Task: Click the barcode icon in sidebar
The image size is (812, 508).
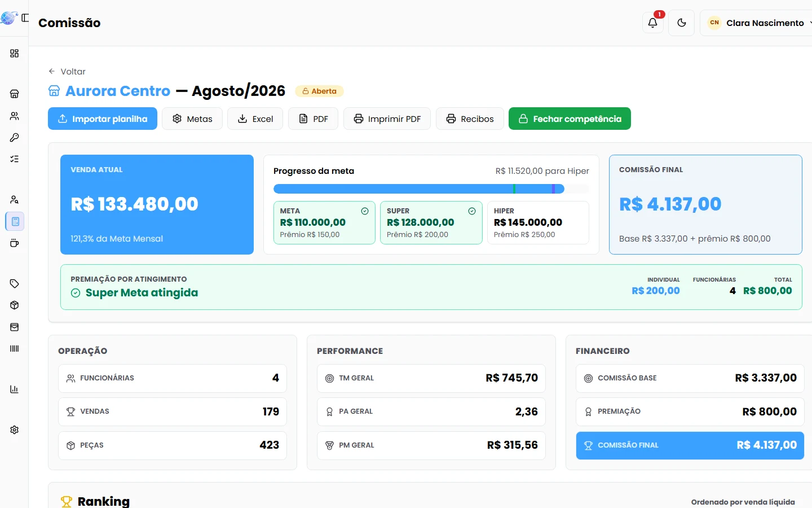Action: click(x=15, y=349)
